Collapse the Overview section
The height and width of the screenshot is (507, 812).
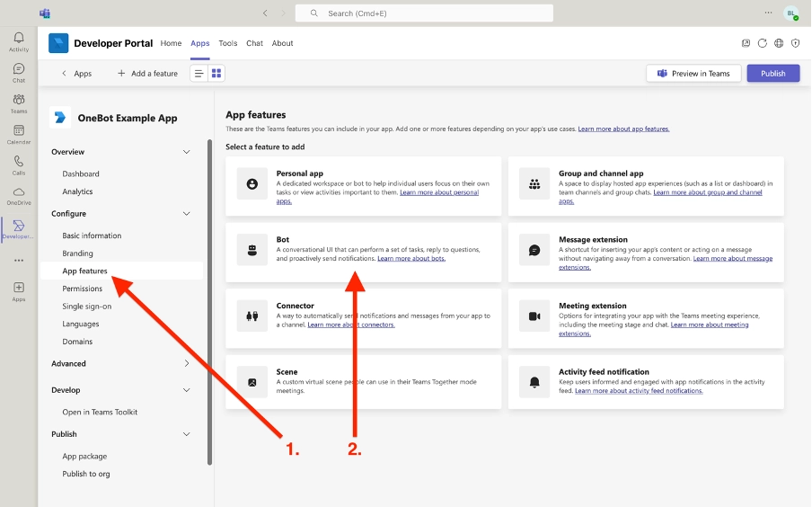point(187,152)
